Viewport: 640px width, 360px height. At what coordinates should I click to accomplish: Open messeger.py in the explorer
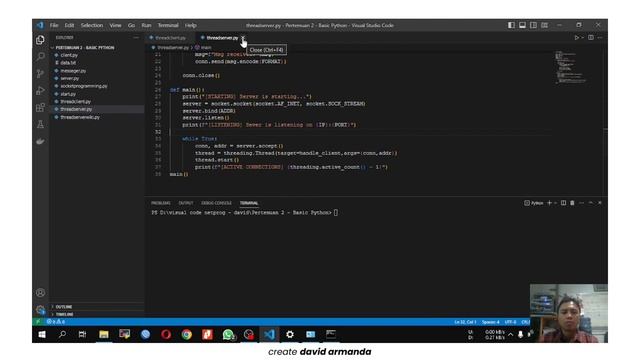73,71
